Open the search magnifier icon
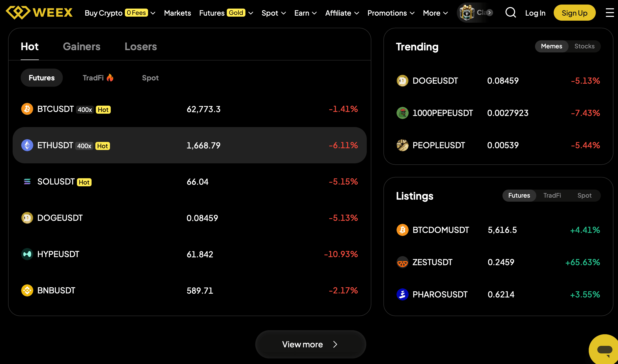The width and height of the screenshot is (618, 364). (511, 13)
